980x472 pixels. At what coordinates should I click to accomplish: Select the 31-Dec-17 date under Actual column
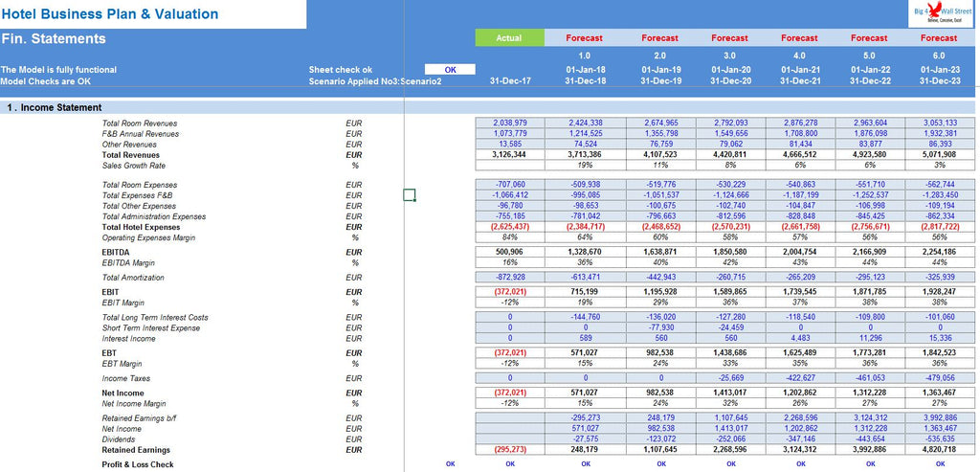(509, 81)
